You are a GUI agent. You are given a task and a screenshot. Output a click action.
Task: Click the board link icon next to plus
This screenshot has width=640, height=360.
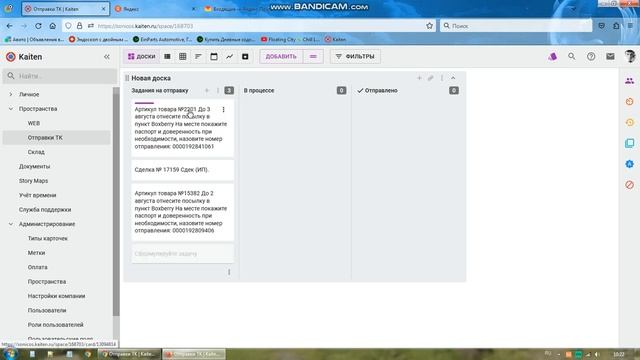(x=431, y=78)
